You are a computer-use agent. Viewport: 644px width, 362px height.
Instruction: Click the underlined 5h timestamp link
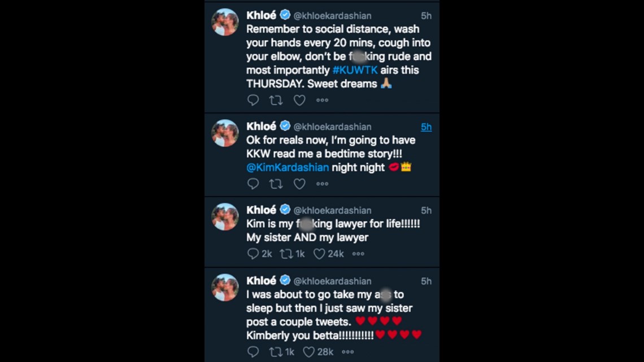click(426, 127)
